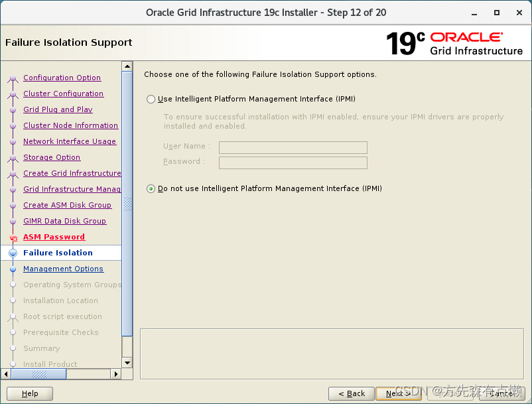The image size is (532, 404).
Task: Focus the IPMI Password field
Action: point(293,163)
